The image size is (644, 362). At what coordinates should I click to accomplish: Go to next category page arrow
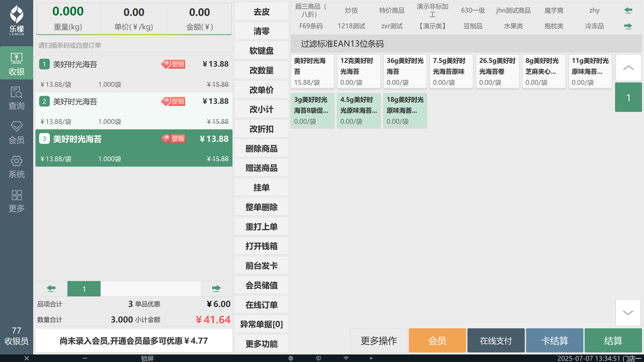point(628,26)
